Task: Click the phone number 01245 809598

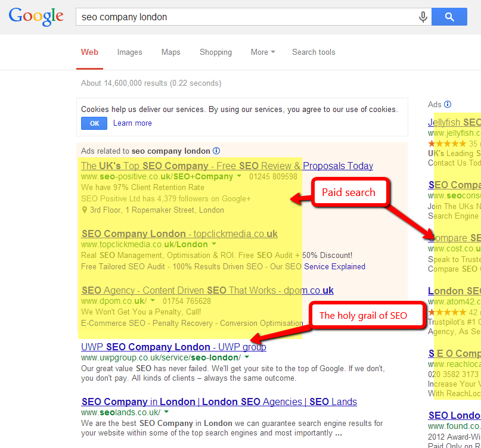Action: 273,176
